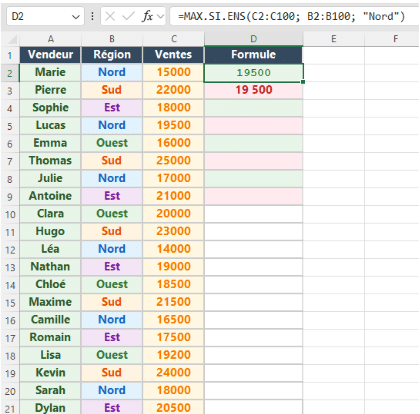The height and width of the screenshot is (414, 420).
Task: Expand the Name Box dropdown arrow
Action: (x=76, y=16)
